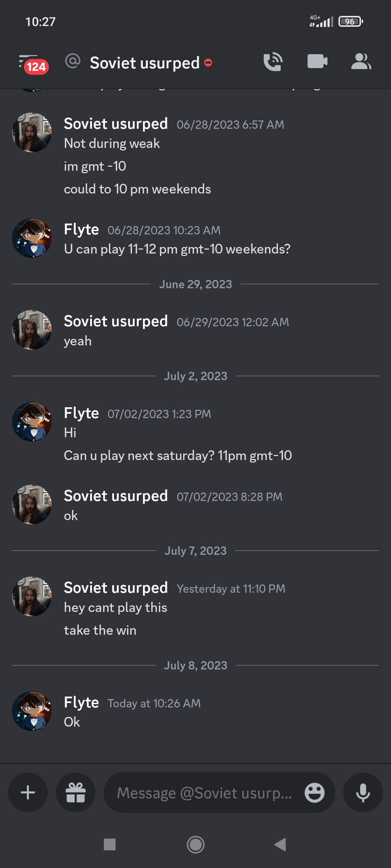Tap Flyte's username on 'Hi' message
Screen dimensions: 391x868
tap(81, 413)
